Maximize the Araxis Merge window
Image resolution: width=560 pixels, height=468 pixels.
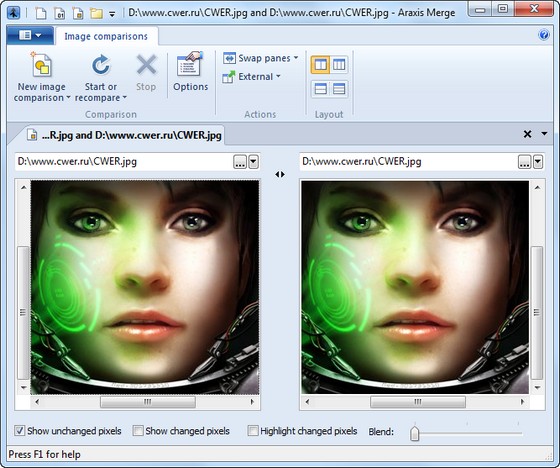tap(503, 9)
